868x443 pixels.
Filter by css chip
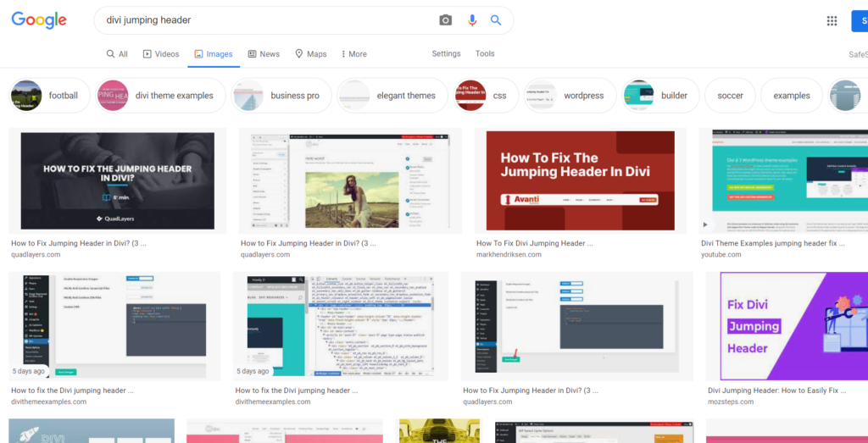tap(486, 96)
